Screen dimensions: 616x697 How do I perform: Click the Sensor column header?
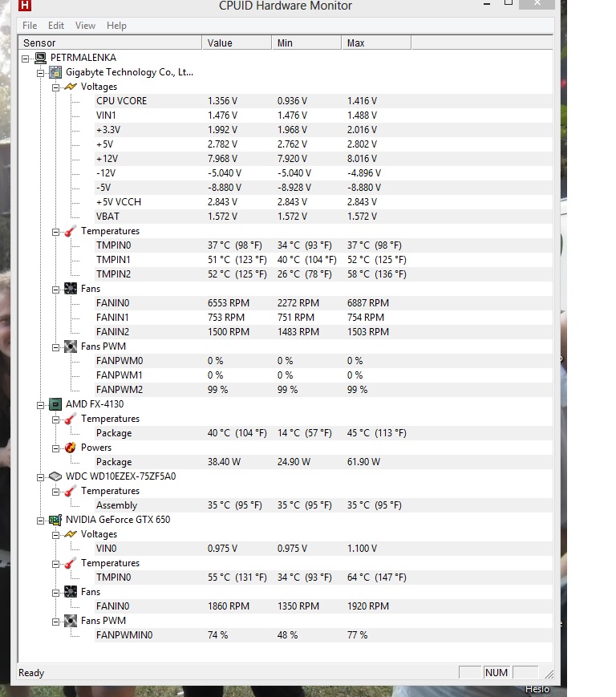110,43
